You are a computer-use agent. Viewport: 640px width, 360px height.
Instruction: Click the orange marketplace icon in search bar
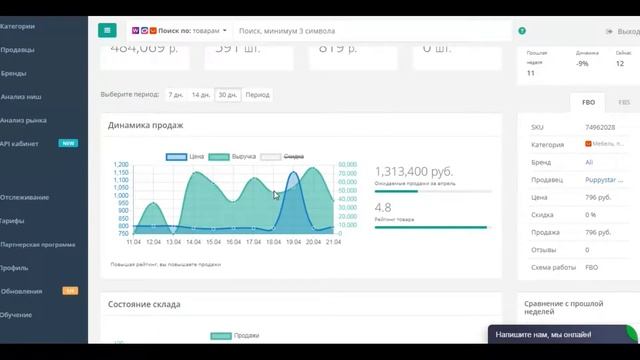[x=153, y=31]
